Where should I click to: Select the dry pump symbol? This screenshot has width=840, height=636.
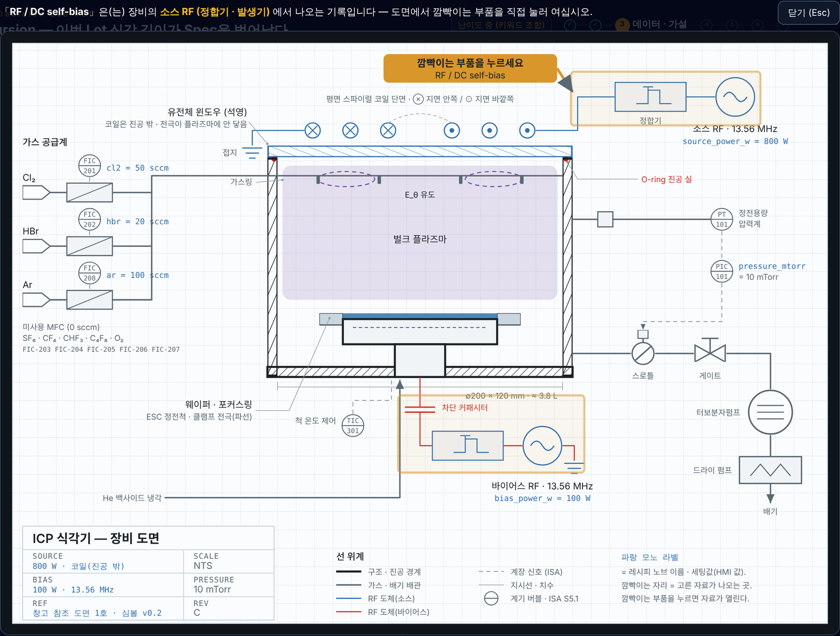[x=770, y=470]
